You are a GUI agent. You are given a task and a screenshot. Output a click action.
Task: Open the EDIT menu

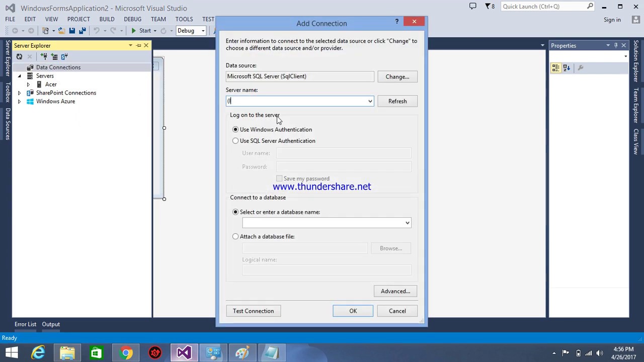[x=30, y=19]
